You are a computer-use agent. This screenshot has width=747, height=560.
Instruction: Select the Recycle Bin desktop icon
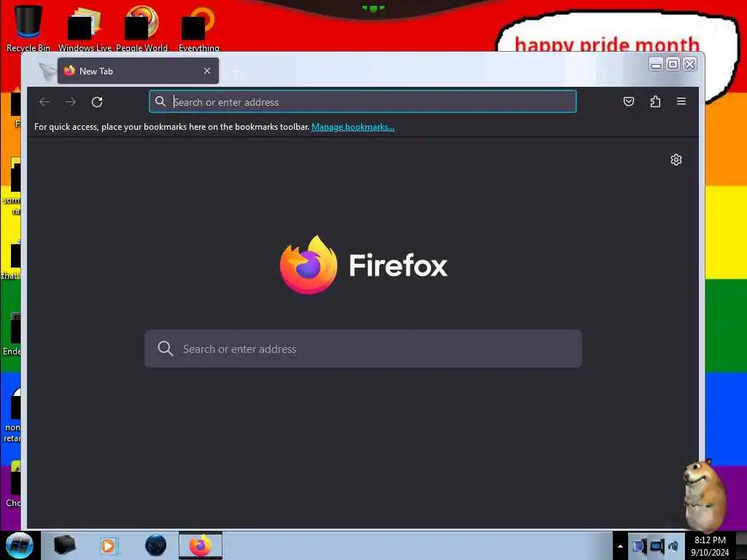click(28, 28)
